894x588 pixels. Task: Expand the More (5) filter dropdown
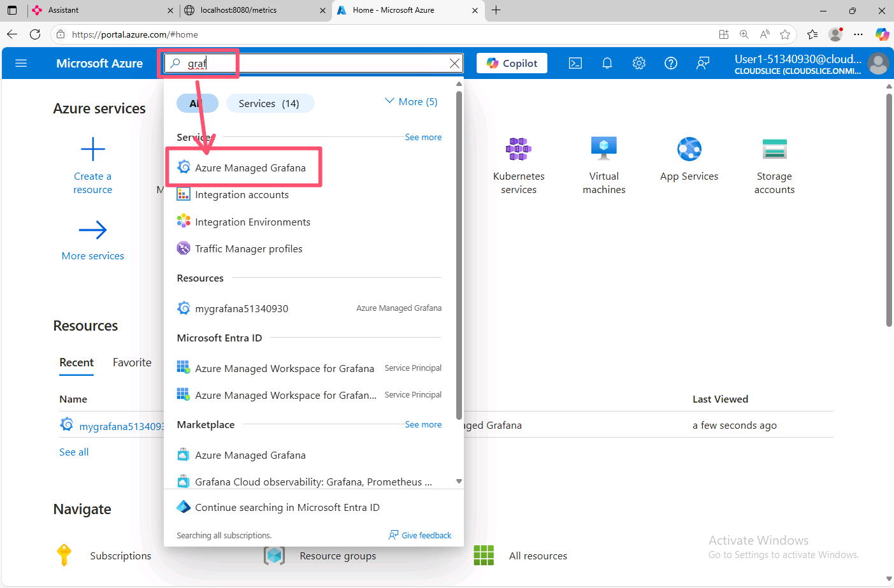click(411, 102)
